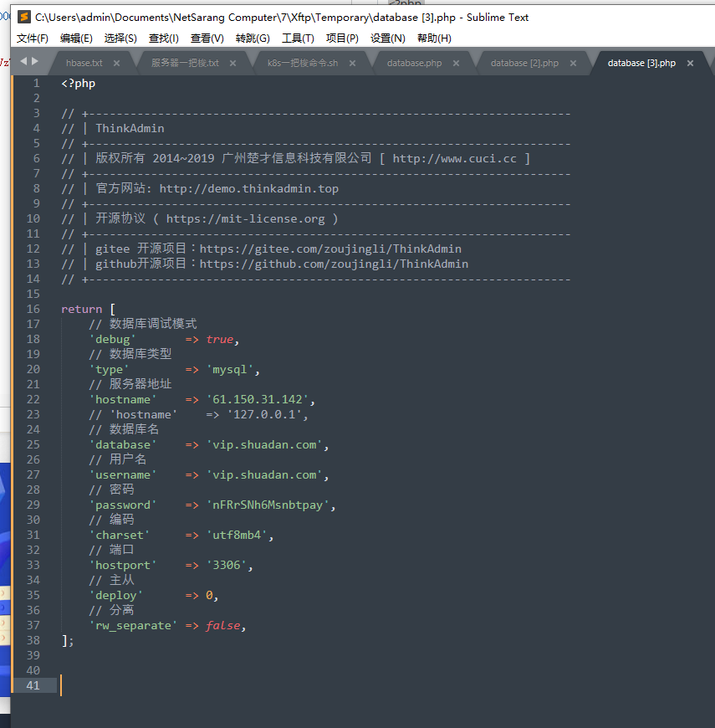The width and height of the screenshot is (715, 728).
Task: Click the 'utf8mb4' charset value
Action: [x=237, y=536]
